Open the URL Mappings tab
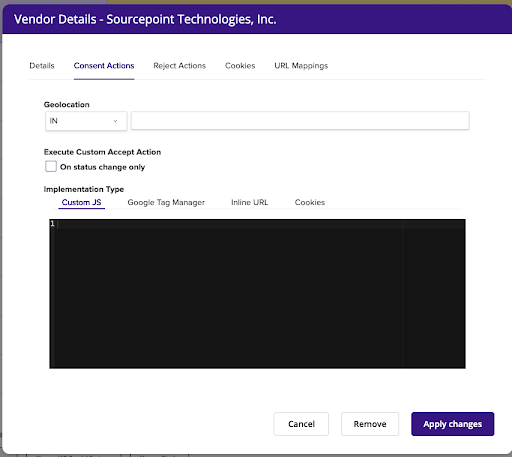Screen dimensions: 512x457 (301, 66)
